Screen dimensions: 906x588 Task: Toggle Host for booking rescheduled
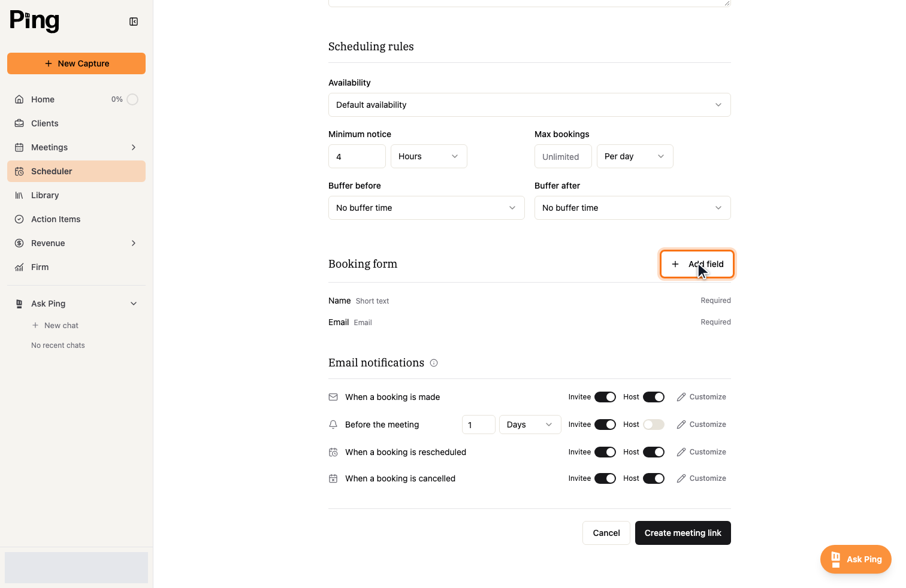tap(654, 452)
